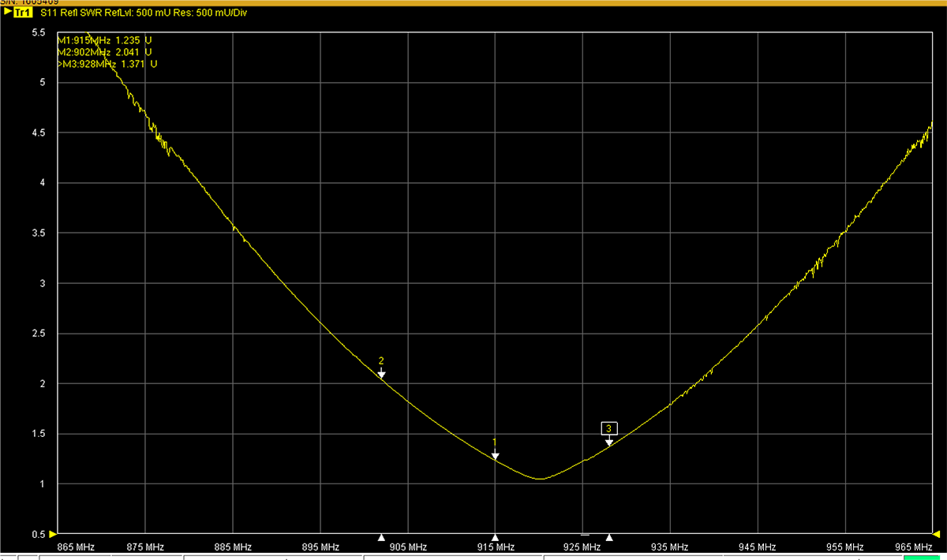The image size is (947, 560).
Task: Click the axis triangle below marker 2
Action: click(x=381, y=537)
